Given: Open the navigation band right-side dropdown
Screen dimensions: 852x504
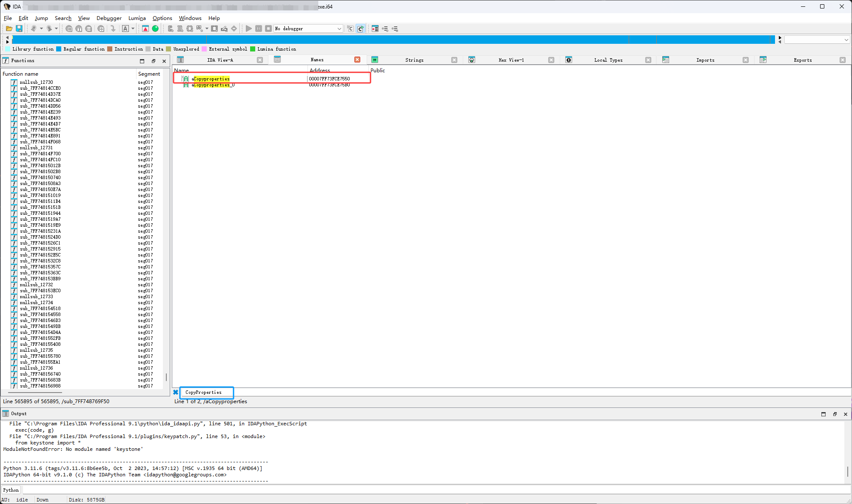Looking at the screenshot, I should coord(846,40).
